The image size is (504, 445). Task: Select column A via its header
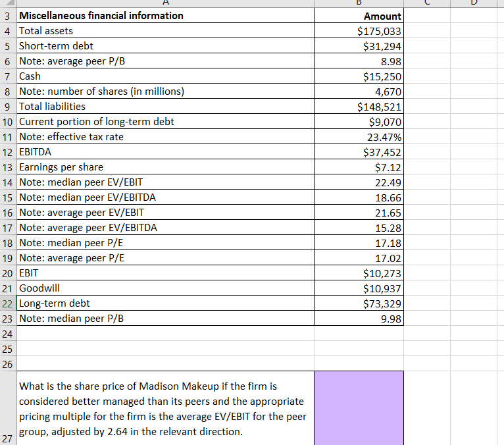click(165, 3)
